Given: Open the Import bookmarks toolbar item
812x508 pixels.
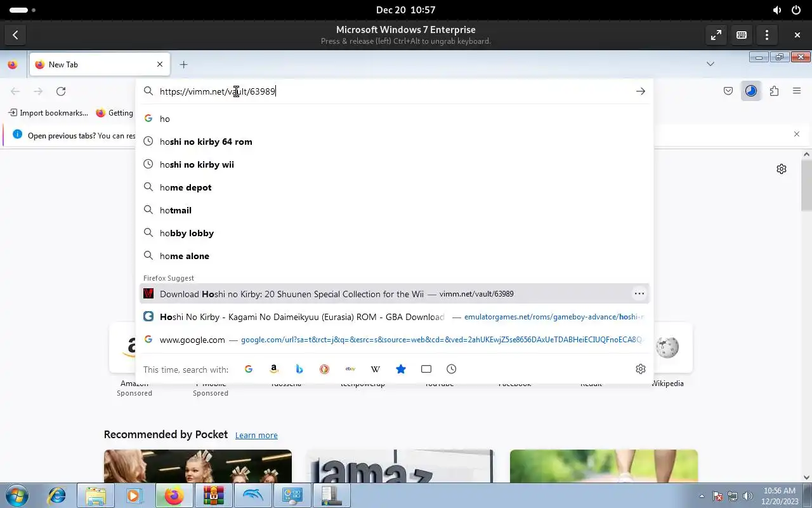Looking at the screenshot, I should 48,113.
